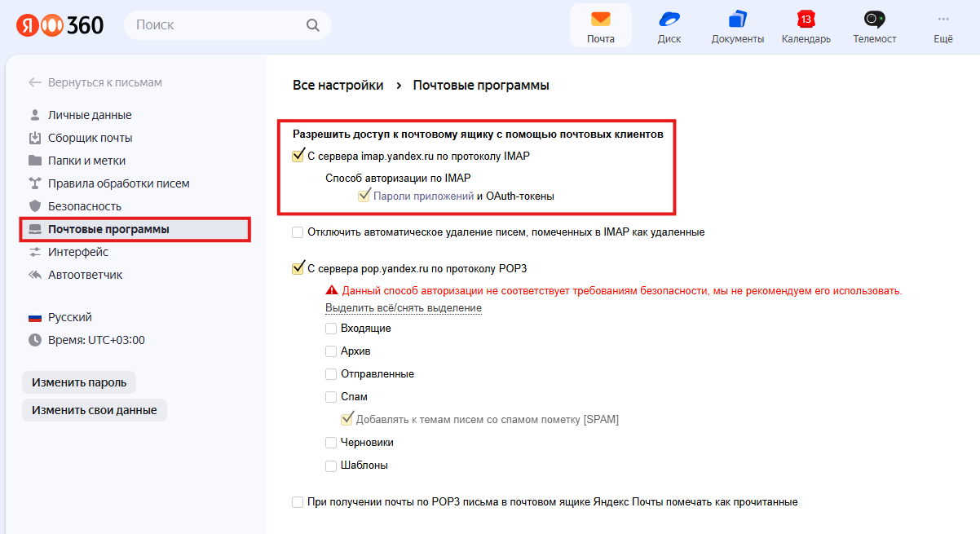Open Безопасность settings section
This screenshot has width=980, height=534.
coord(85,206)
